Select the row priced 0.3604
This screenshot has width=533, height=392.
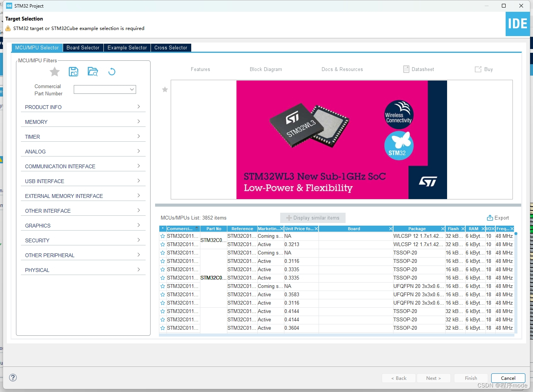[x=336, y=328]
